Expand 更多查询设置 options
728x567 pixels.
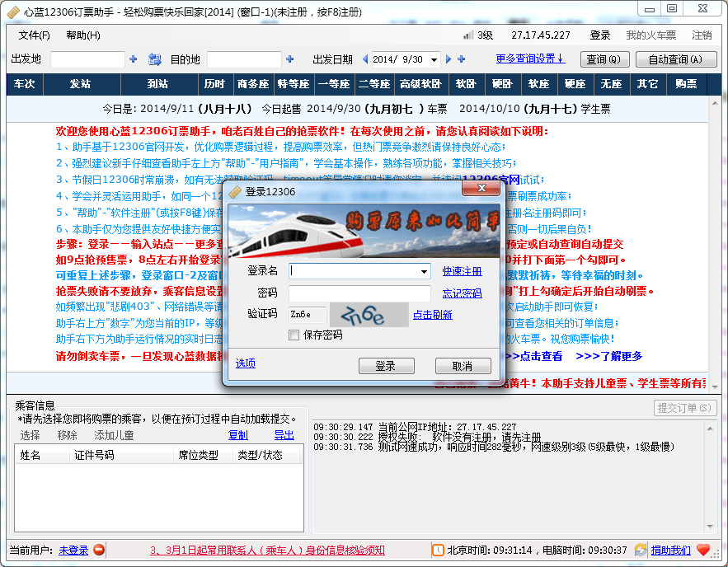click(530, 59)
